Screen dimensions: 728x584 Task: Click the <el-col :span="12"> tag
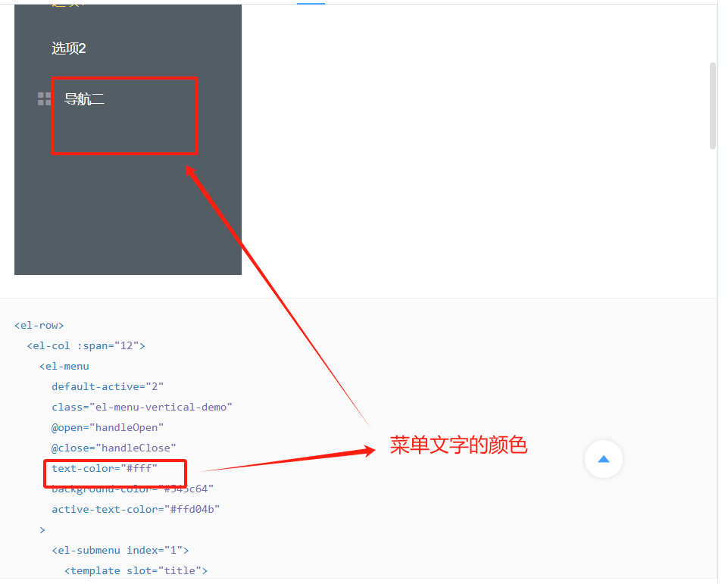[86, 345]
